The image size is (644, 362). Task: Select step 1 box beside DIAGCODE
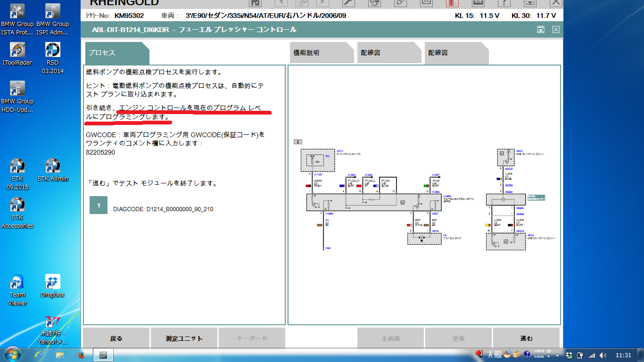tap(99, 206)
